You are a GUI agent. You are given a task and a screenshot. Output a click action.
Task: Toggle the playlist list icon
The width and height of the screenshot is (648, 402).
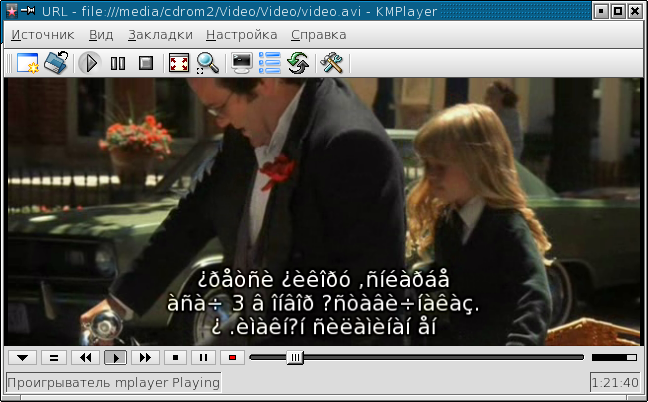pos(269,63)
